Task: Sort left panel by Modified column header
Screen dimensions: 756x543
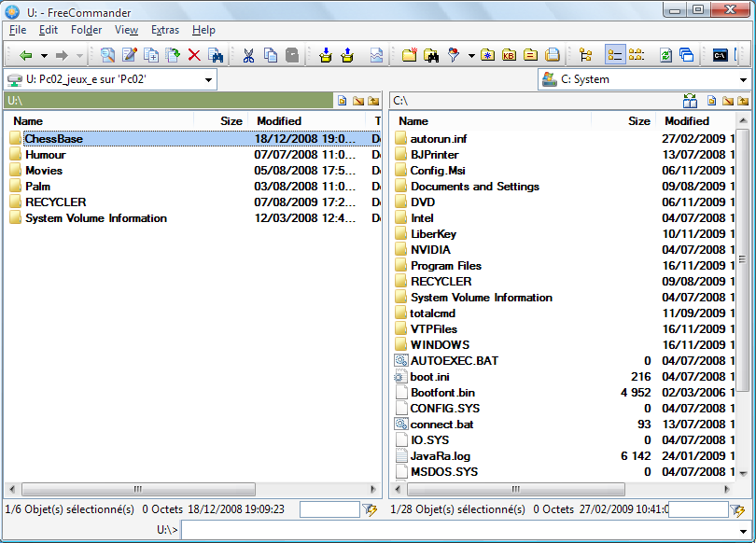Action: [x=307, y=121]
